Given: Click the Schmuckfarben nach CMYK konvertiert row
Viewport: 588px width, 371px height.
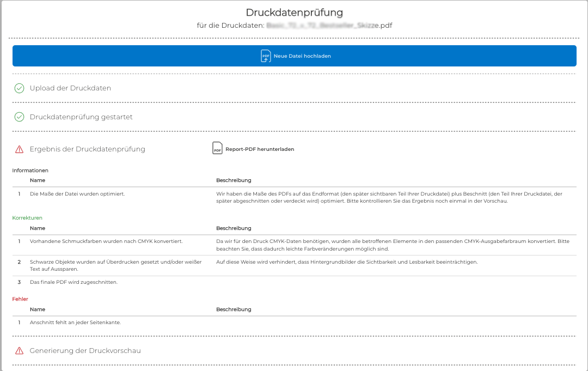Looking at the screenshot, I should 106,241.
